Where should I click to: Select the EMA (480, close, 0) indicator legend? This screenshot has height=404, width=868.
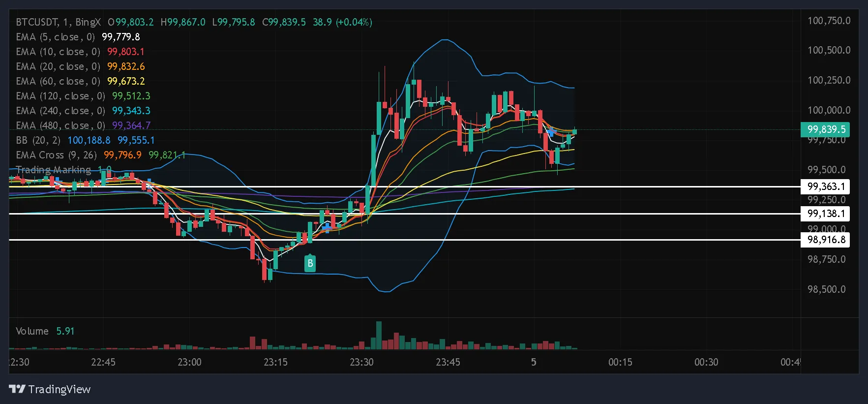(x=60, y=125)
